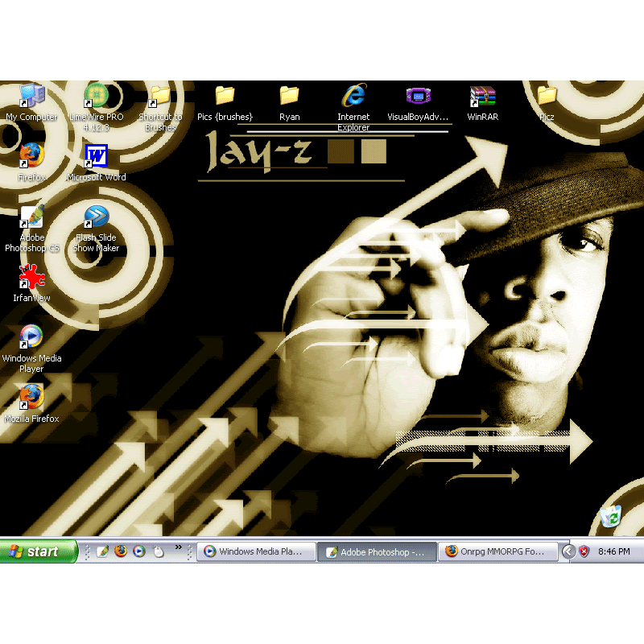This screenshot has width=644, height=644.
Task: Select the Windows Media Player desktop icon
Action: point(31,338)
